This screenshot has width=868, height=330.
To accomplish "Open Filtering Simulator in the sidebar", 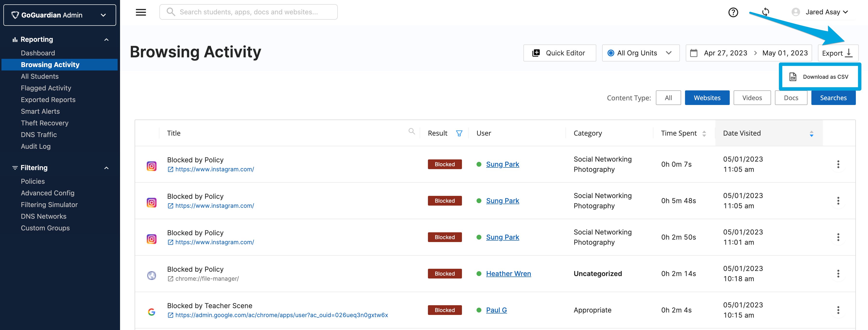I will [x=49, y=205].
